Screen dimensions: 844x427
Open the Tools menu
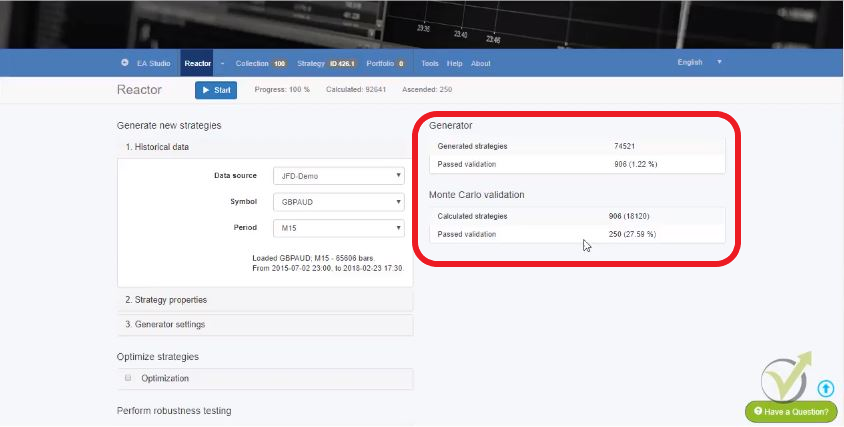click(x=430, y=63)
